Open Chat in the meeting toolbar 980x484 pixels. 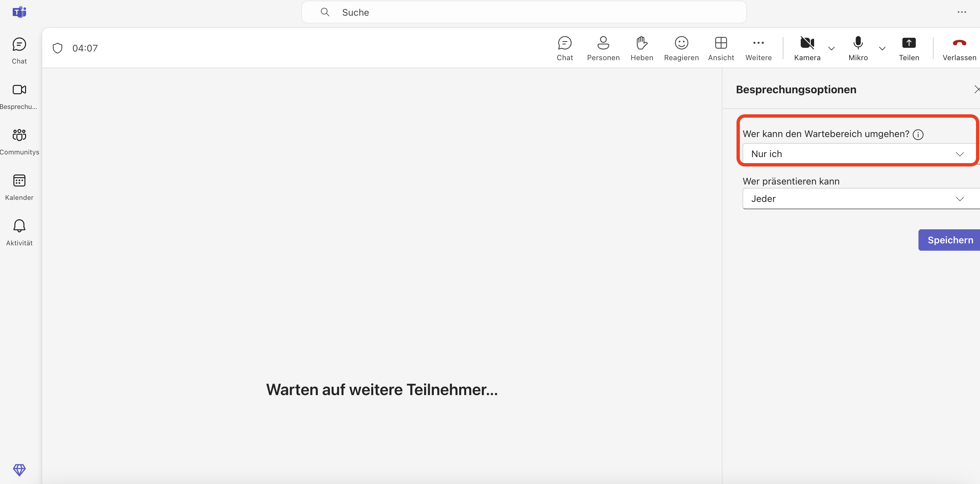pyautogui.click(x=565, y=48)
